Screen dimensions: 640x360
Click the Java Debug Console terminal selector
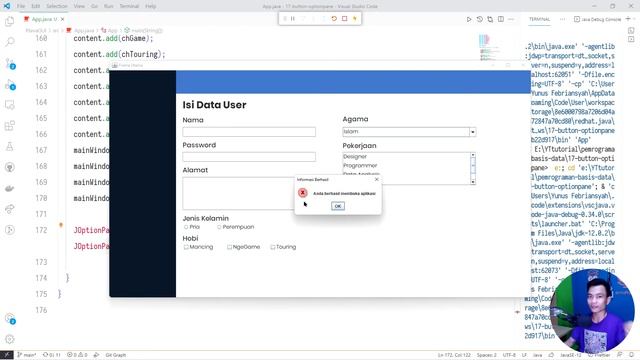tap(597, 19)
